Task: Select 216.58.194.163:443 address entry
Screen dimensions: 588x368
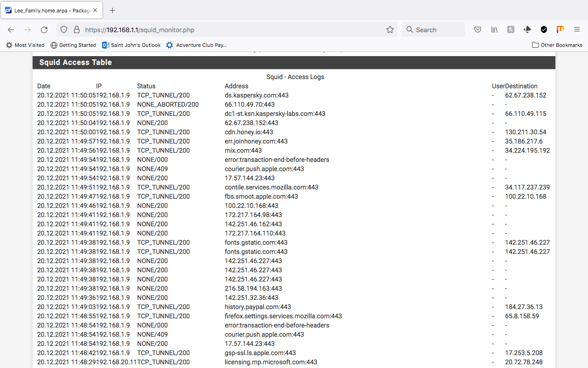Action: (254, 288)
